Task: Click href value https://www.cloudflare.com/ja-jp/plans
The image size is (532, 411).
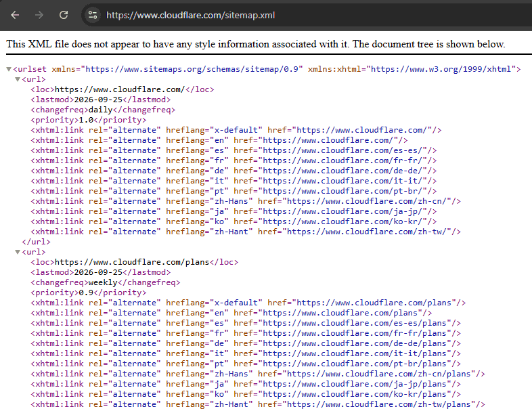Action: [355, 385]
